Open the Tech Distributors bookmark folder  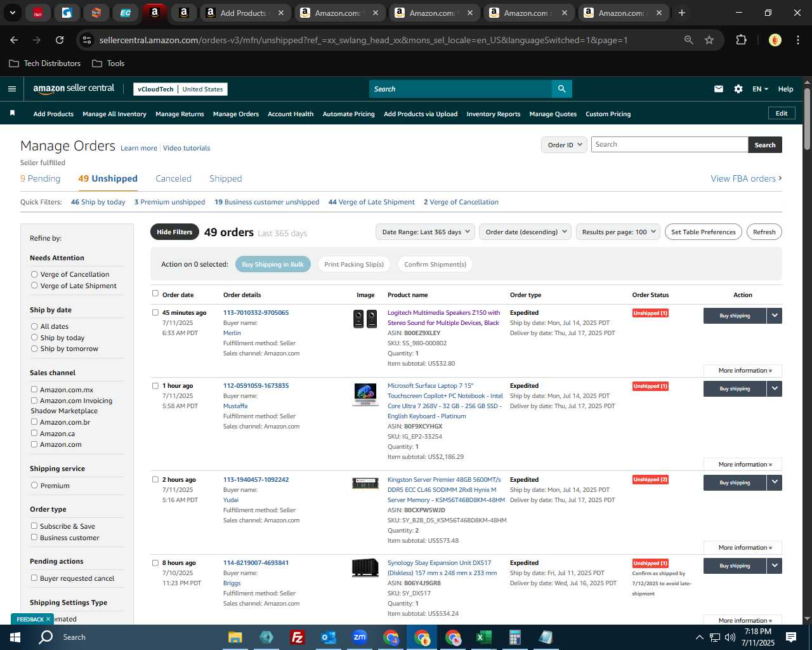(45, 63)
